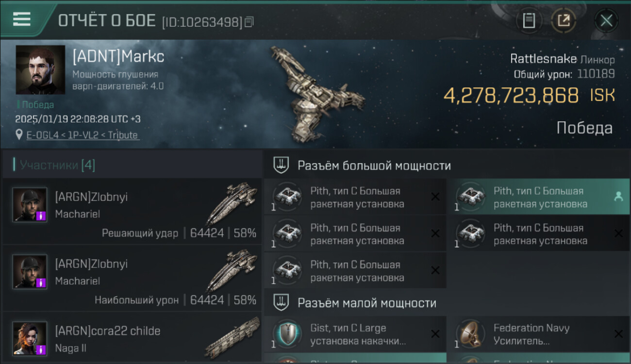Close the battle report window
Viewport: 631px width, 364px height.
tap(606, 20)
